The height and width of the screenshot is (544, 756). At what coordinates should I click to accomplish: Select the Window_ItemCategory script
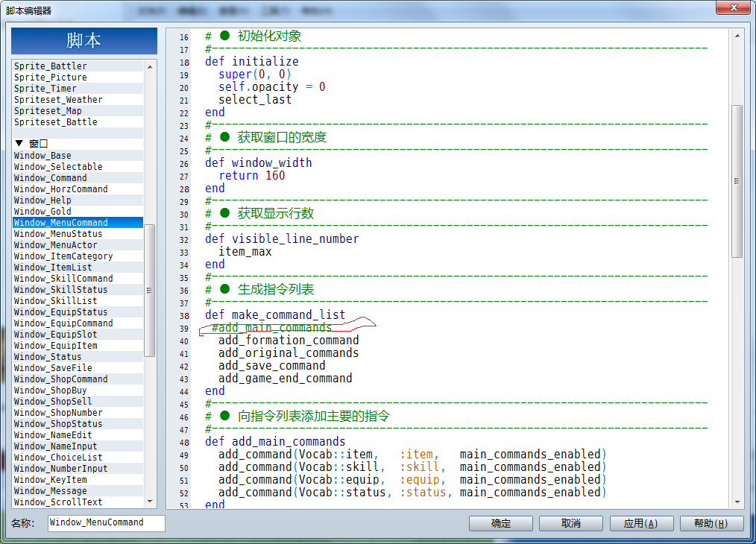78,256
